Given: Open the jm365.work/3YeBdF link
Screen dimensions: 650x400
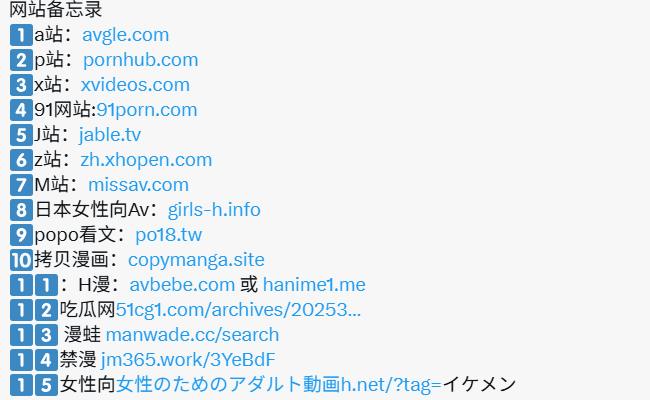Looking at the screenshot, I should point(188,360).
